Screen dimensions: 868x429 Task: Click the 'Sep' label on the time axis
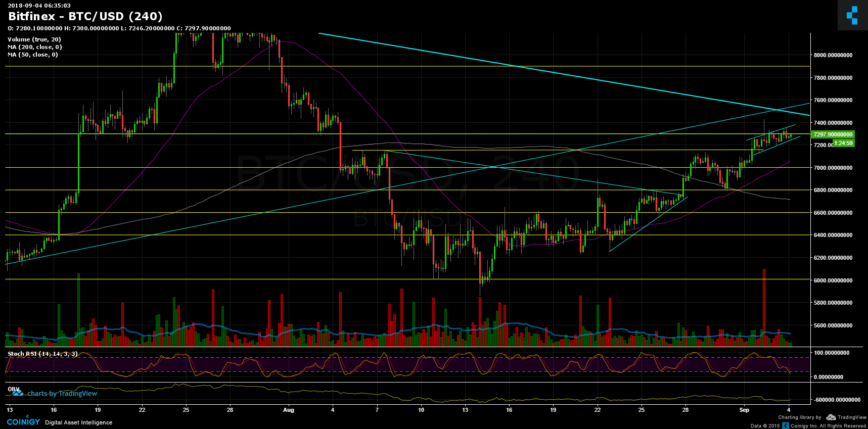point(744,410)
